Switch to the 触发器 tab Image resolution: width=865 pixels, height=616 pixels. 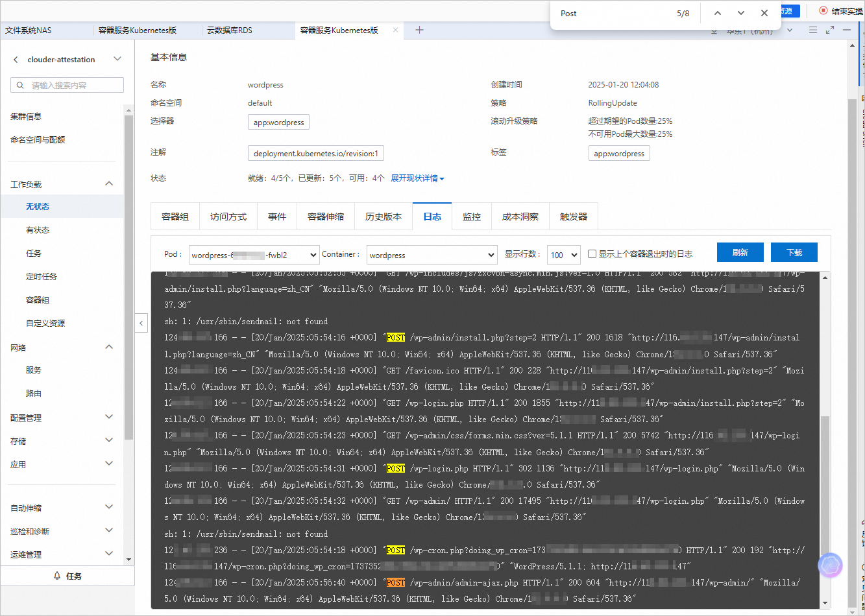pyautogui.click(x=574, y=217)
